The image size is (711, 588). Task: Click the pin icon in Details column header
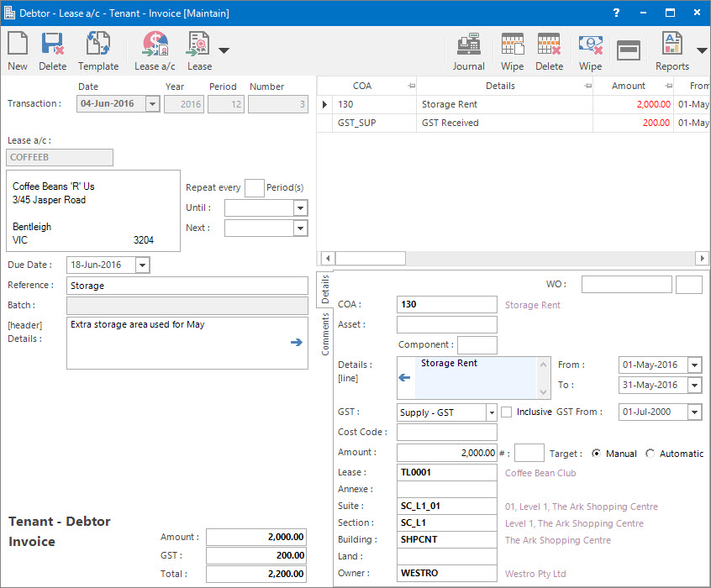click(587, 86)
